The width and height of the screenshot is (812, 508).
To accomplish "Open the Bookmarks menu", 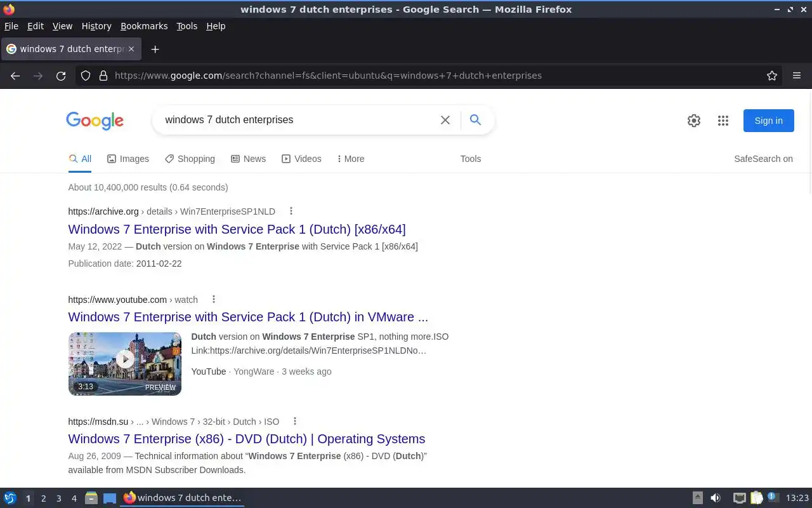I will coord(144,26).
